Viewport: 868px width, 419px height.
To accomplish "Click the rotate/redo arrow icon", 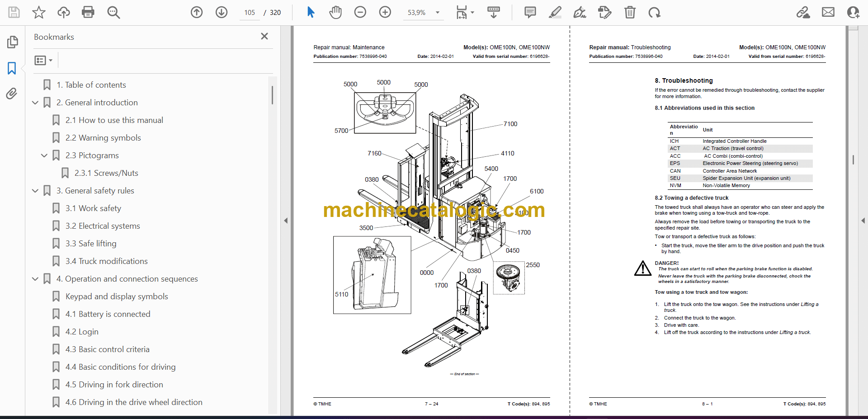I will [654, 12].
